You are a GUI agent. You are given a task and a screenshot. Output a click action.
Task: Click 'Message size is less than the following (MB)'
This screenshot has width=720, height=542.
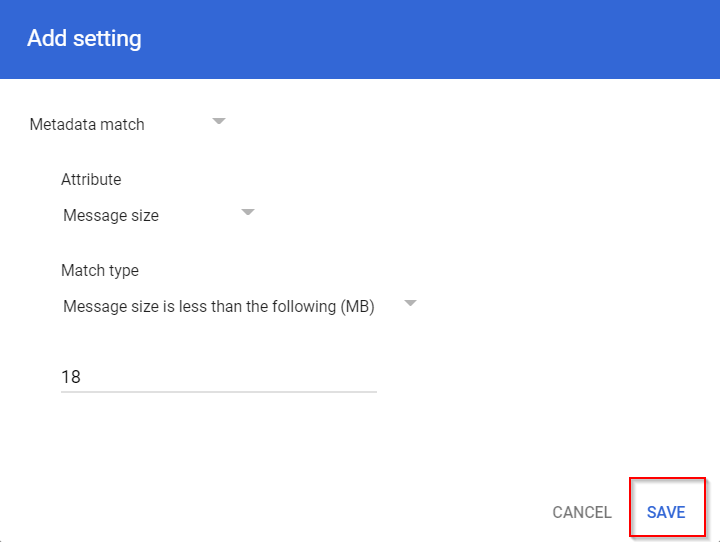click(x=218, y=307)
